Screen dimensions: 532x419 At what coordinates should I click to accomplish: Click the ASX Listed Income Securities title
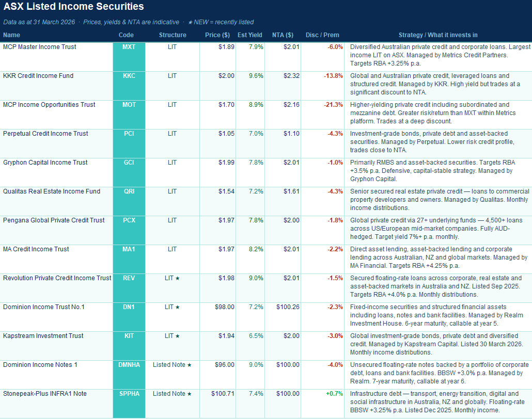pos(74,7)
